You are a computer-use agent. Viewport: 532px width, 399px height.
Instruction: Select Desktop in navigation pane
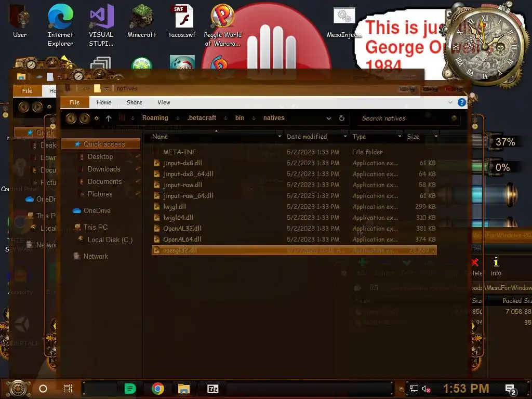tap(100, 156)
